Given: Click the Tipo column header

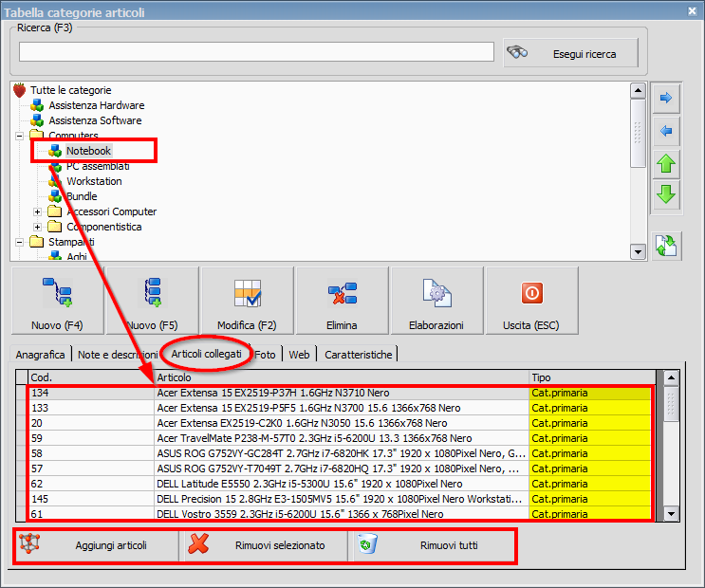Looking at the screenshot, I should [x=593, y=377].
